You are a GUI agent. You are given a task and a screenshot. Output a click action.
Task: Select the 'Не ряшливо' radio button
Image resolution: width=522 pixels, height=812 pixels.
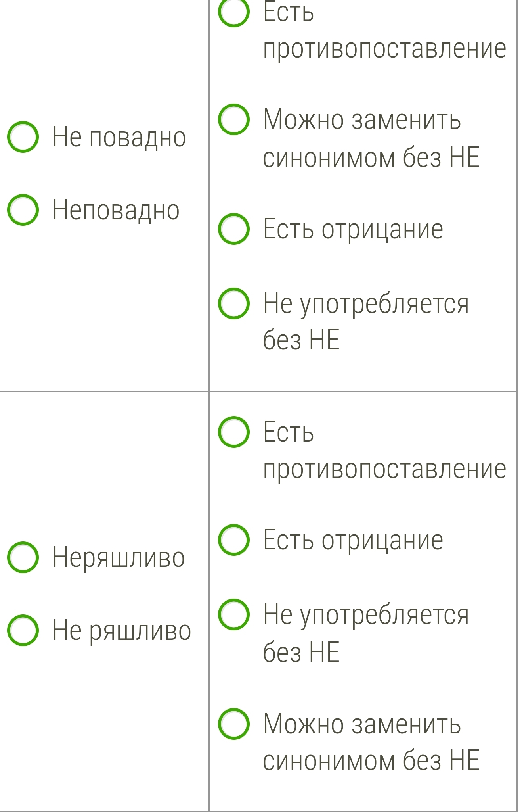click(x=23, y=630)
